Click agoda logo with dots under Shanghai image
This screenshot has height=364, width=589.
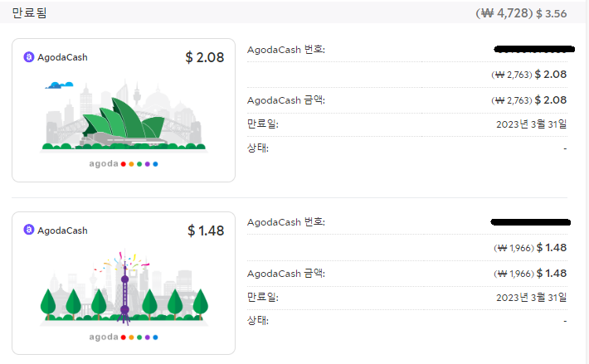(x=124, y=337)
